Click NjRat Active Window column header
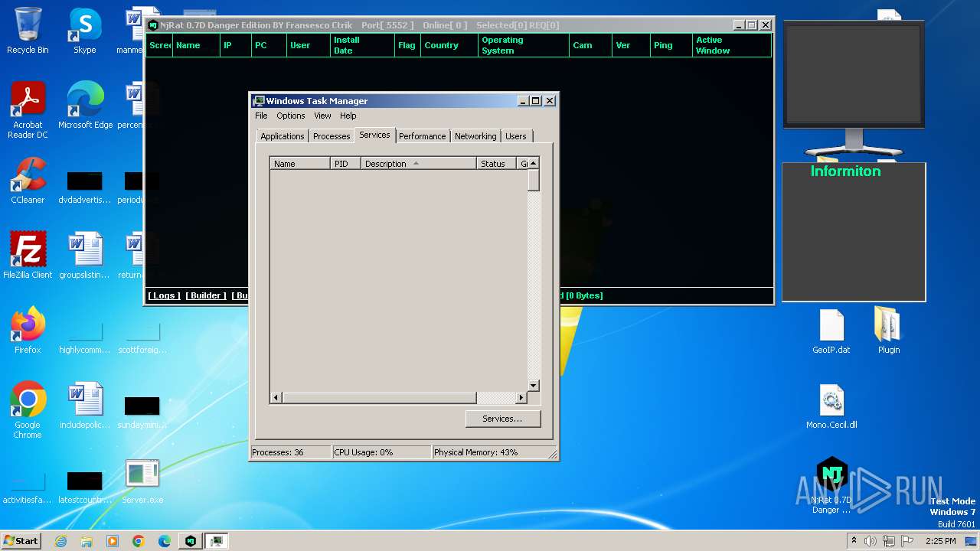Image resolution: width=980 pixels, height=551 pixels. tap(731, 45)
